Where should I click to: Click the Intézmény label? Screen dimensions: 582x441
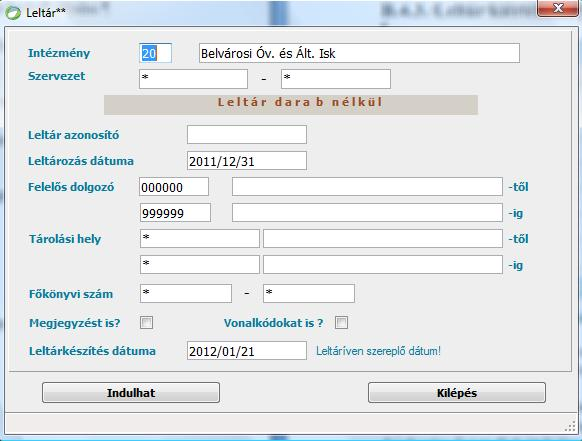[59, 53]
